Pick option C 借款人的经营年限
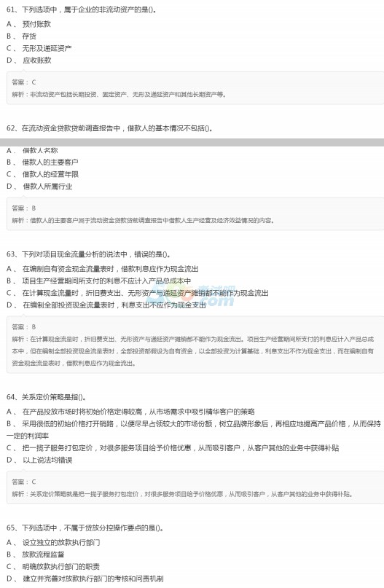This screenshot has height=588, width=384. pos(42,174)
